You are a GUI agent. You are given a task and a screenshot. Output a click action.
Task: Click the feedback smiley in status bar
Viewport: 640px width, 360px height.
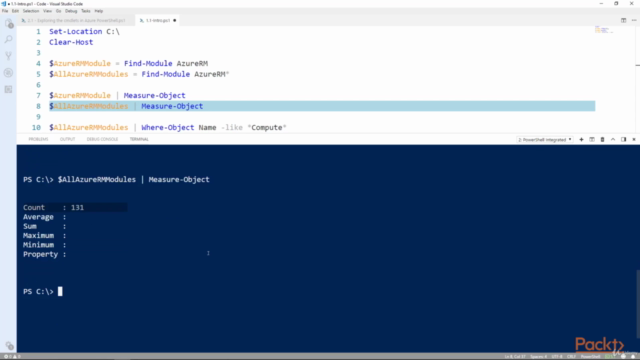(624, 356)
